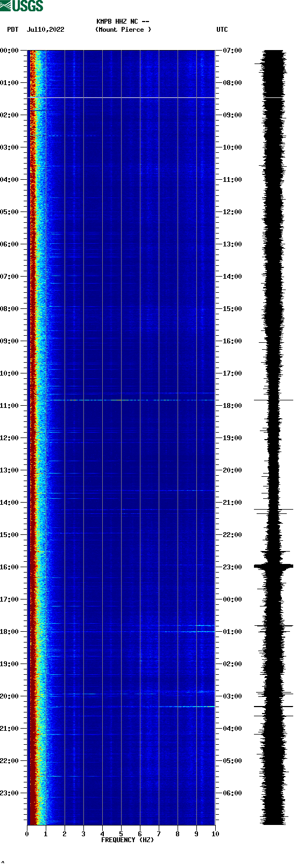
Task: Select the station title 'KMPB HHZ NC --'
Action: click(123, 22)
